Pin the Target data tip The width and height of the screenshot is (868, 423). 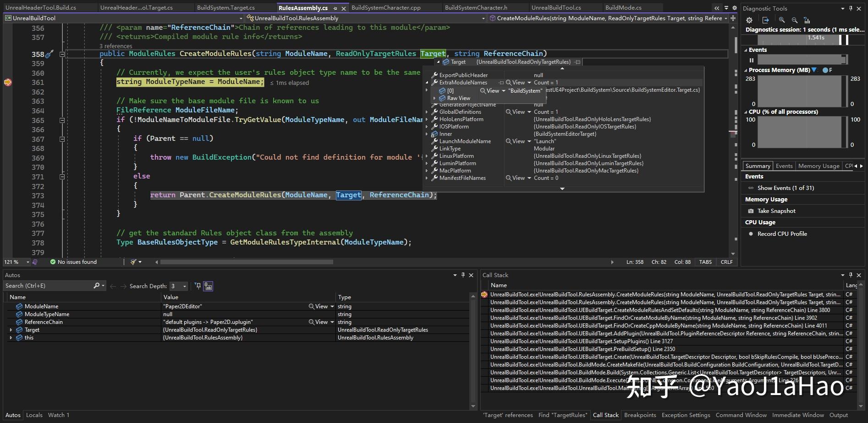click(x=577, y=62)
